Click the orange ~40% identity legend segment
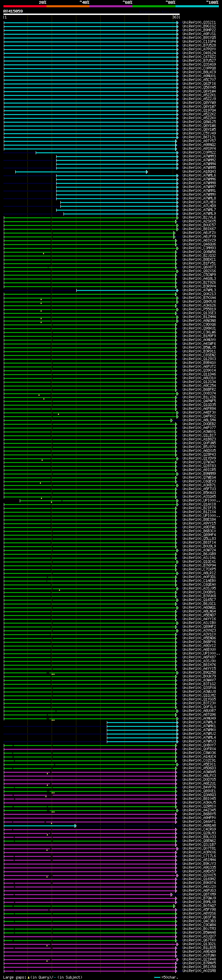 [x=68, y=6]
